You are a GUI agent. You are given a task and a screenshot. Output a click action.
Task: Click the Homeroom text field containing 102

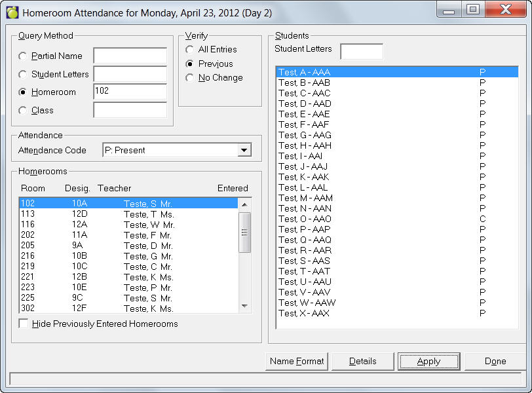(130, 92)
